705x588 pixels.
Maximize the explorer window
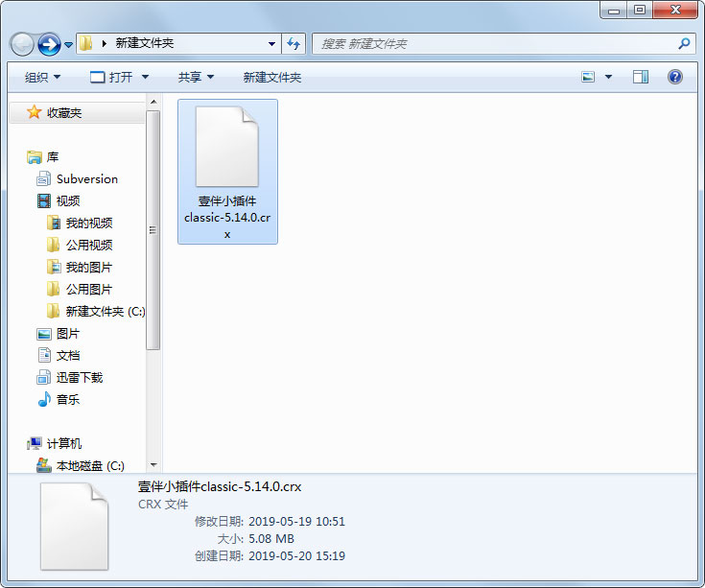pyautogui.click(x=640, y=10)
